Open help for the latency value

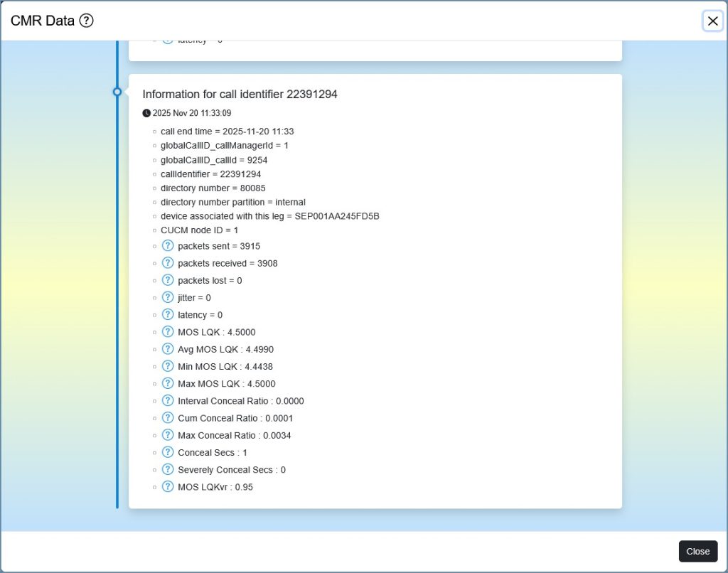(x=168, y=314)
